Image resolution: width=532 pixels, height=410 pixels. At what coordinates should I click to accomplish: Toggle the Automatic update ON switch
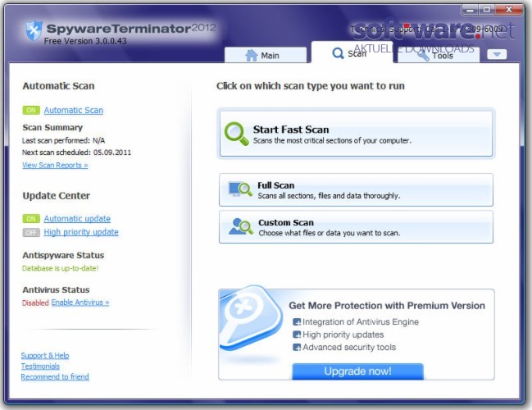[x=31, y=219]
